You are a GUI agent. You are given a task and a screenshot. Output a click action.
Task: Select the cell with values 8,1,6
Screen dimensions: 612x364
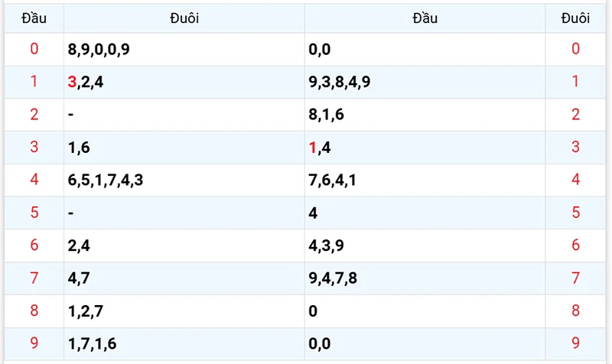[x=327, y=115]
